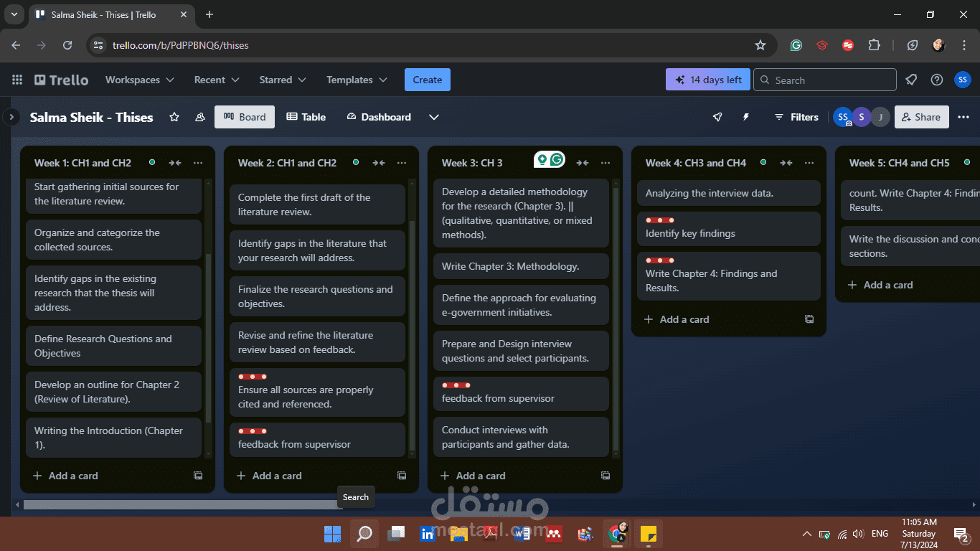Open the Workspaces dropdown

click(x=139, y=80)
